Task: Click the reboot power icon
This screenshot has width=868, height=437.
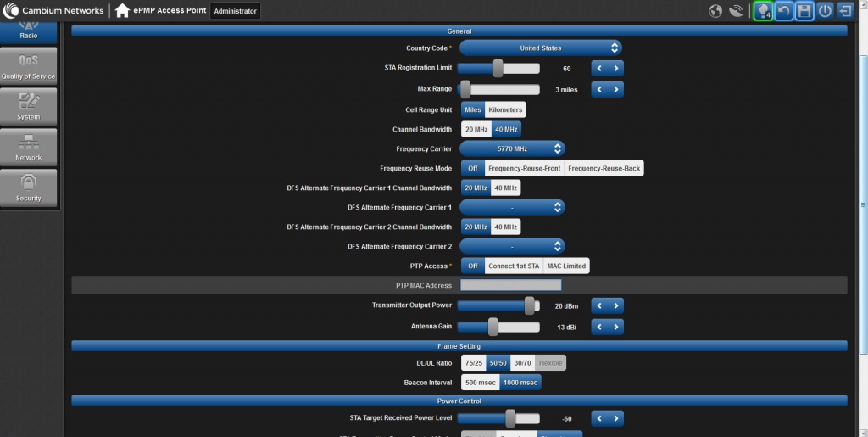Action: 825,11
